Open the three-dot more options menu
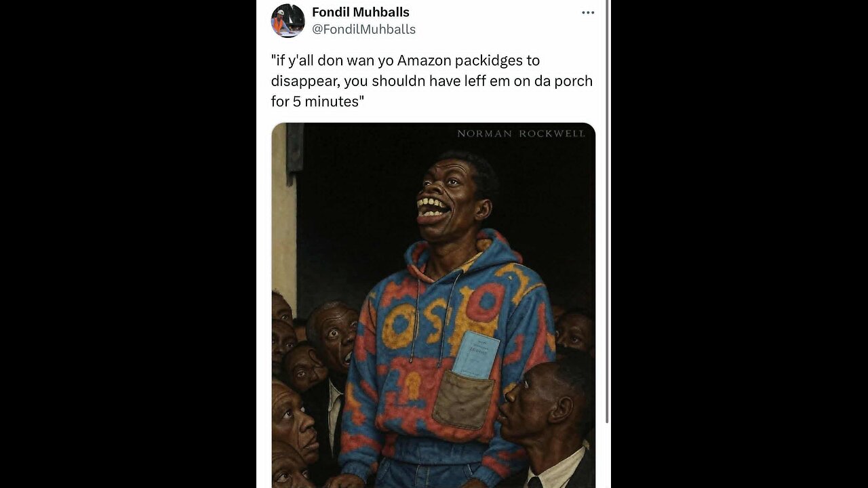Viewport: 868px width, 488px height. (x=588, y=13)
